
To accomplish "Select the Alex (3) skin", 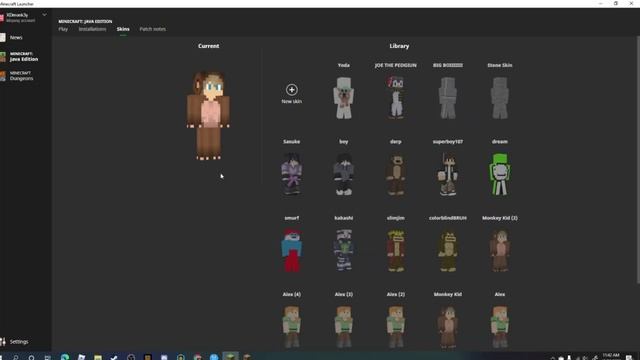I will coord(344,327).
